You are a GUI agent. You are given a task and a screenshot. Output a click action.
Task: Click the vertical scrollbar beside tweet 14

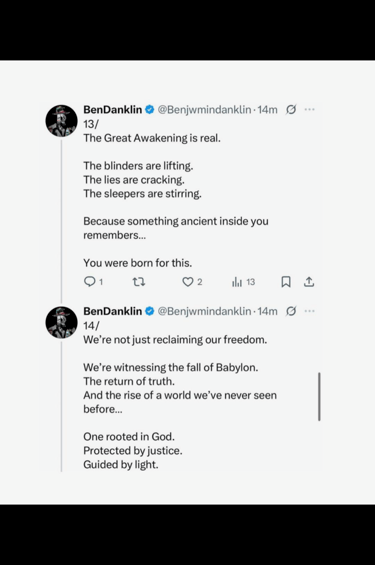[x=320, y=397]
